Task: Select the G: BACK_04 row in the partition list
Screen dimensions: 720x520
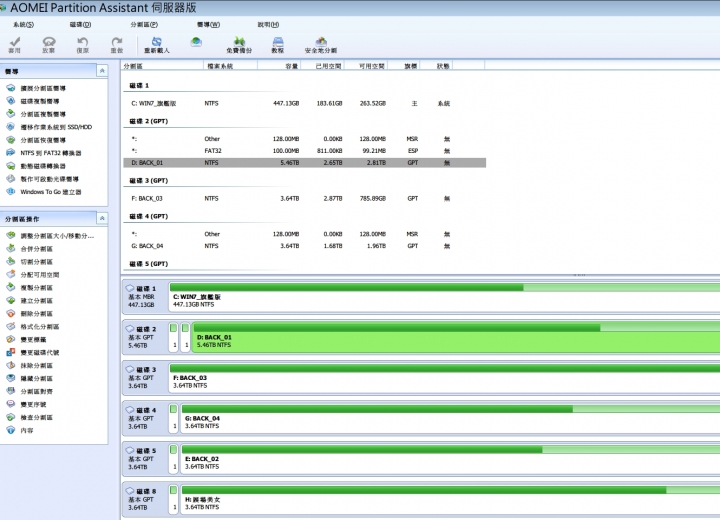Action: 304,246
